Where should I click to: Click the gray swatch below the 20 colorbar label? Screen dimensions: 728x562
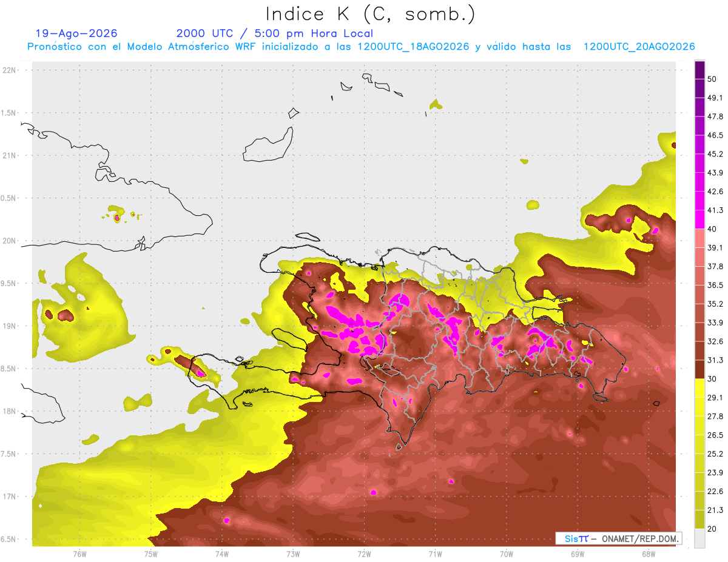(x=699, y=538)
